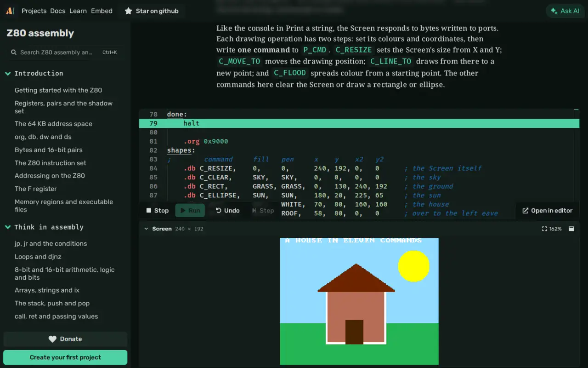Open The F register page
588x368 pixels.
coord(36,189)
